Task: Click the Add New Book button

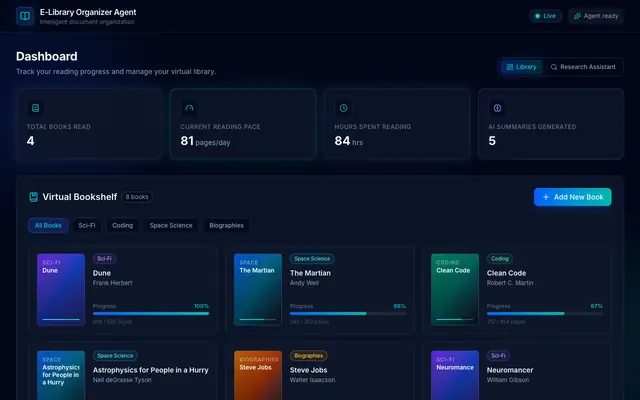Action: pos(573,197)
